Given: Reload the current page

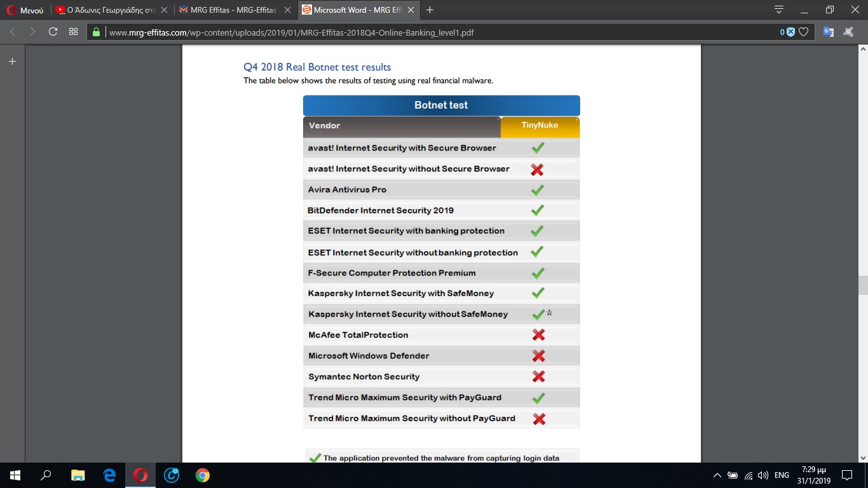Looking at the screenshot, I should coord(53,32).
